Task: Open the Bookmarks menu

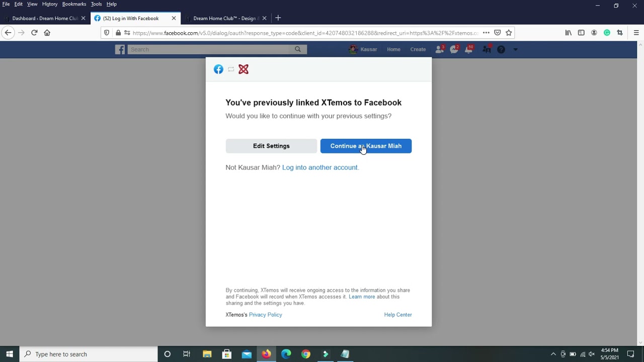Action: pos(74,4)
